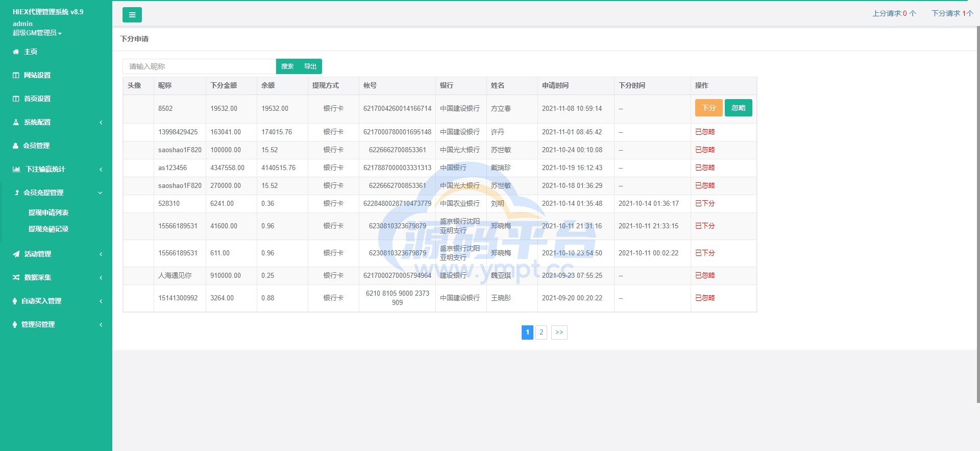Viewport: 980px width, 451px height.
Task: Click the 下注输赢统计 bar chart icon
Action: (x=16, y=169)
